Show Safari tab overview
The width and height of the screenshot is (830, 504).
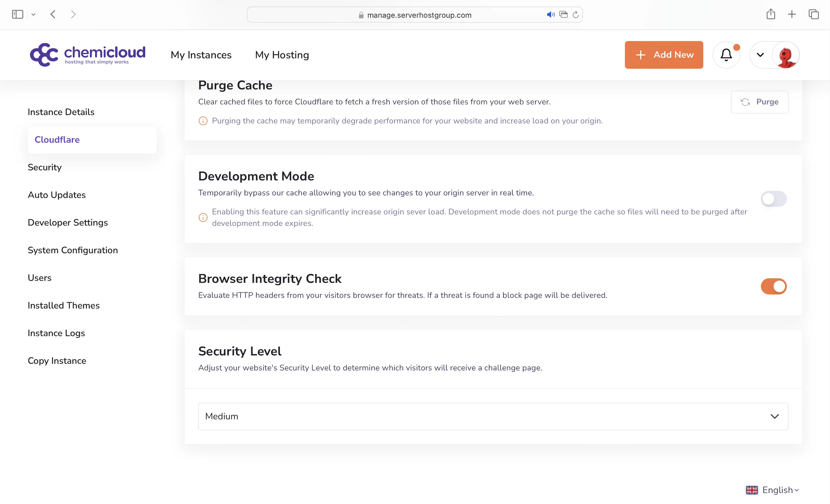click(813, 14)
